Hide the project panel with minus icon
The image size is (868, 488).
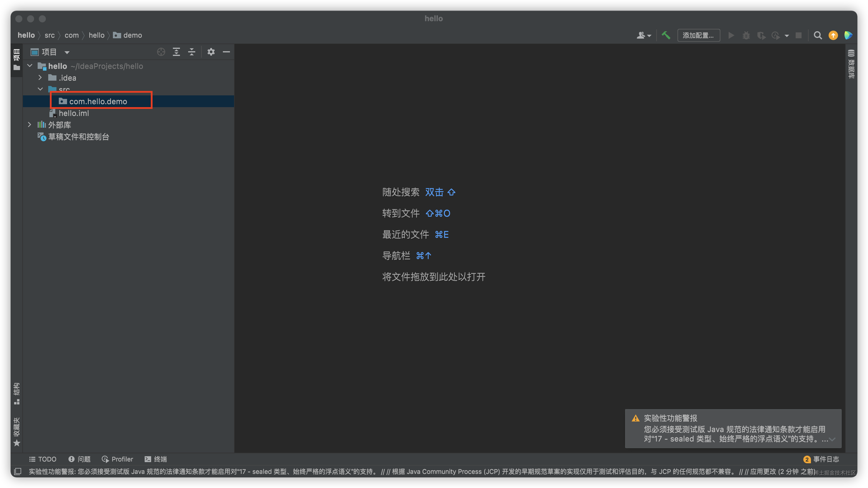tap(226, 52)
